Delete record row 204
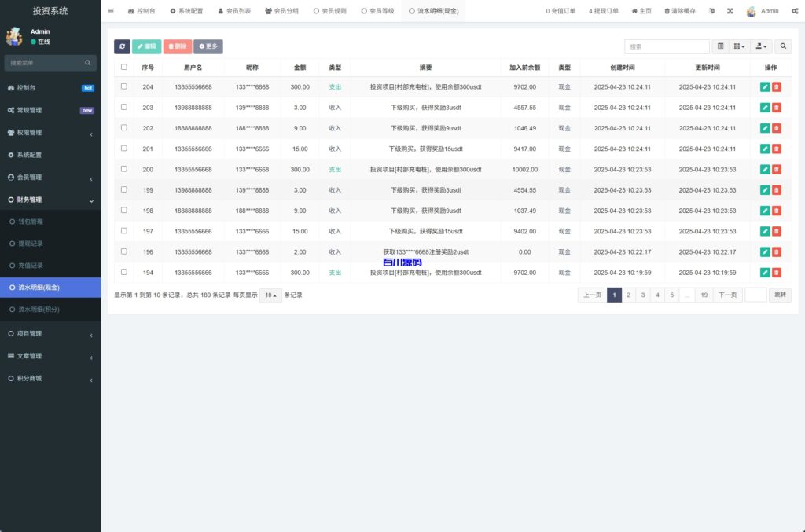 776,86
